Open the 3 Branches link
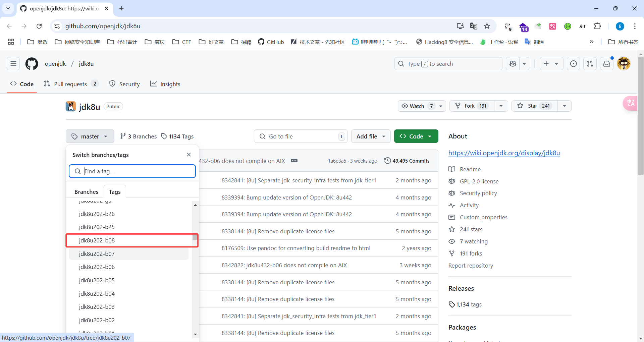This screenshot has height=342, width=644. click(138, 136)
